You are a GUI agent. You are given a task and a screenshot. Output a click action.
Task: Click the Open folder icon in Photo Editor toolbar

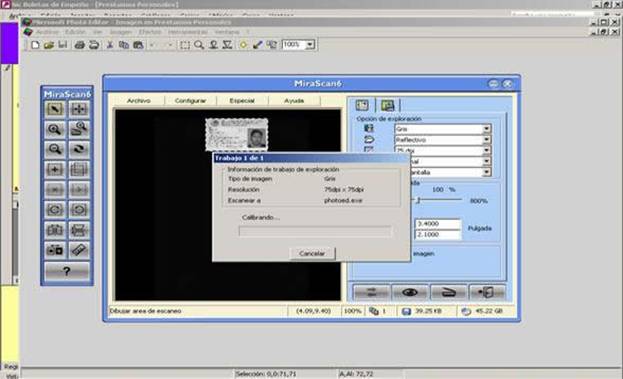point(49,44)
